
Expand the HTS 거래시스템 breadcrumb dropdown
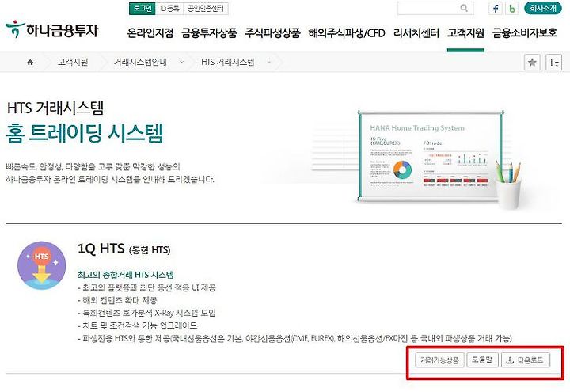(269, 63)
